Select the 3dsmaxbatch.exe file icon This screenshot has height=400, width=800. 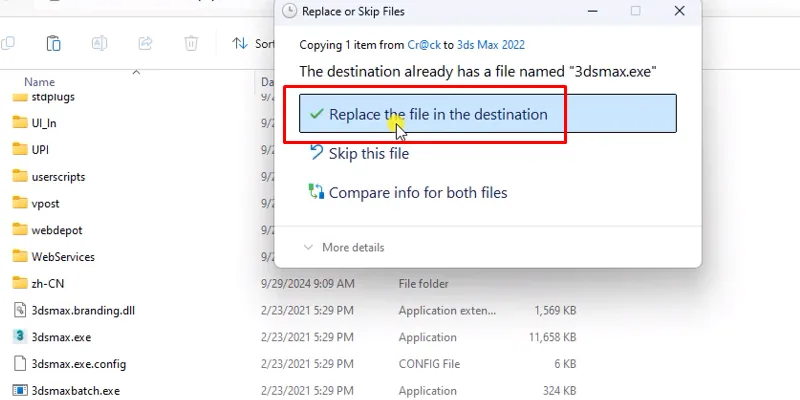20,391
